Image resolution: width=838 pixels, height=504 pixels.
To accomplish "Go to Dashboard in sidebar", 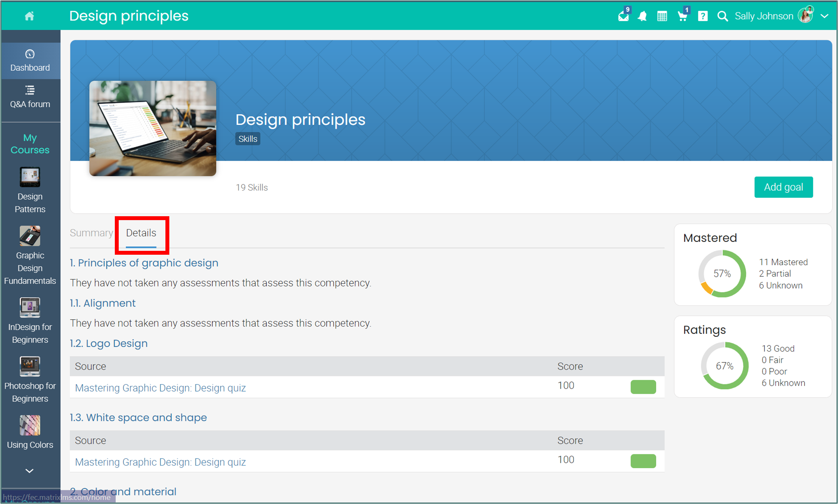I will click(30, 61).
